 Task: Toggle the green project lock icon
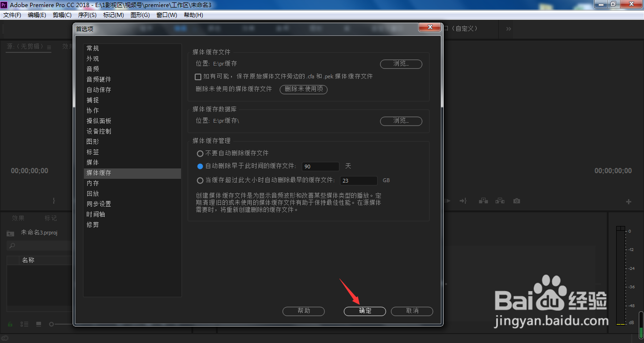click(x=10, y=324)
